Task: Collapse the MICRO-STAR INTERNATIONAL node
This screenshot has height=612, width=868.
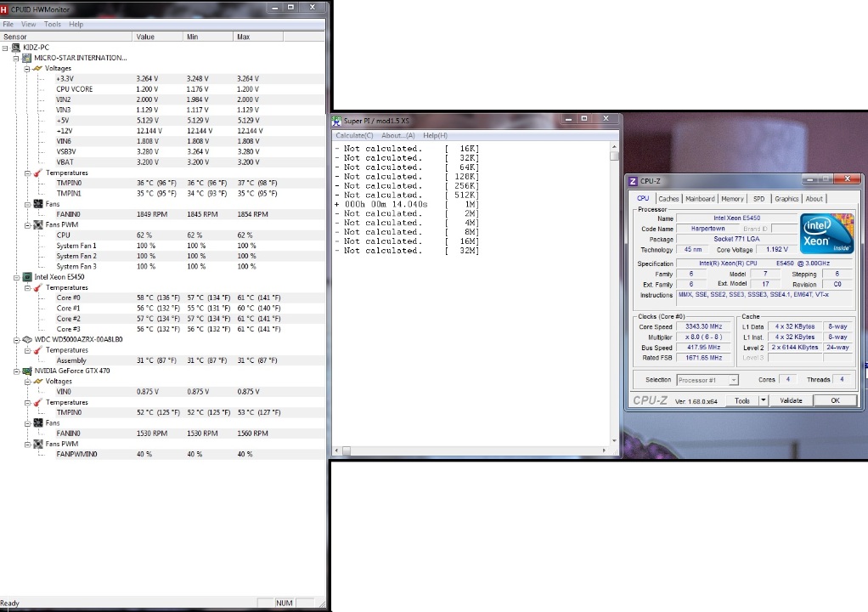Action: (16, 58)
